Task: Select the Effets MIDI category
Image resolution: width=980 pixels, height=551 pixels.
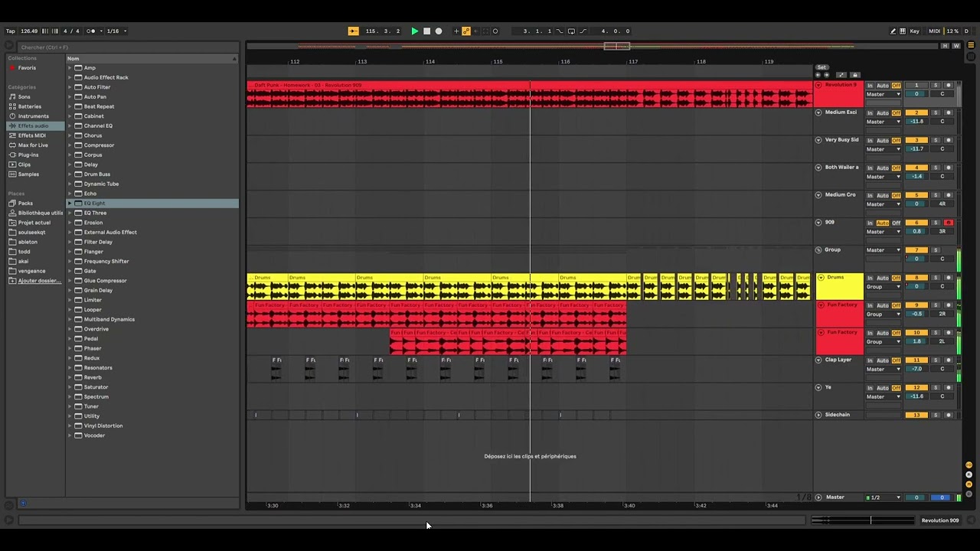Action: coord(31,135)
